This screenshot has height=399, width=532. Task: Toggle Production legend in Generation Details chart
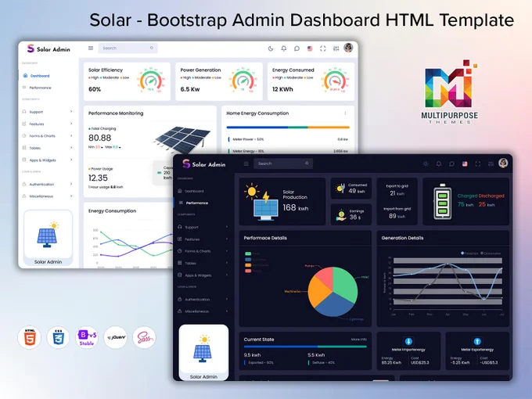(x=469, y=253)
